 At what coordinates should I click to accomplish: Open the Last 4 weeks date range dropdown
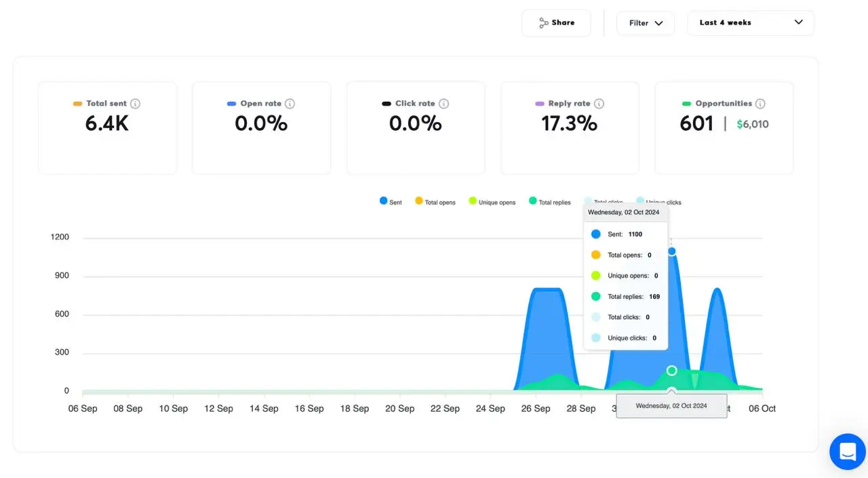click(x=751, y=22)
